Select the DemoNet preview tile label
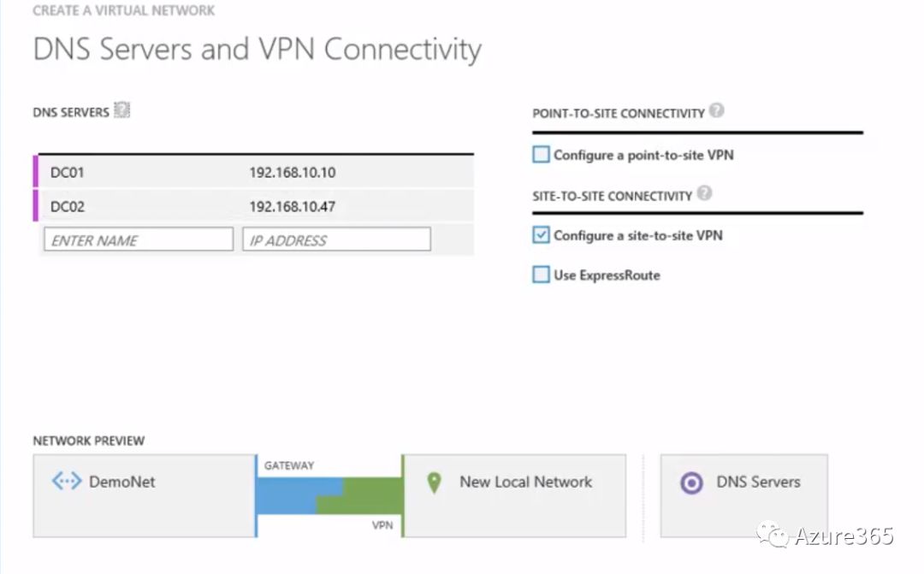The image size is (924, 574). 122,482
